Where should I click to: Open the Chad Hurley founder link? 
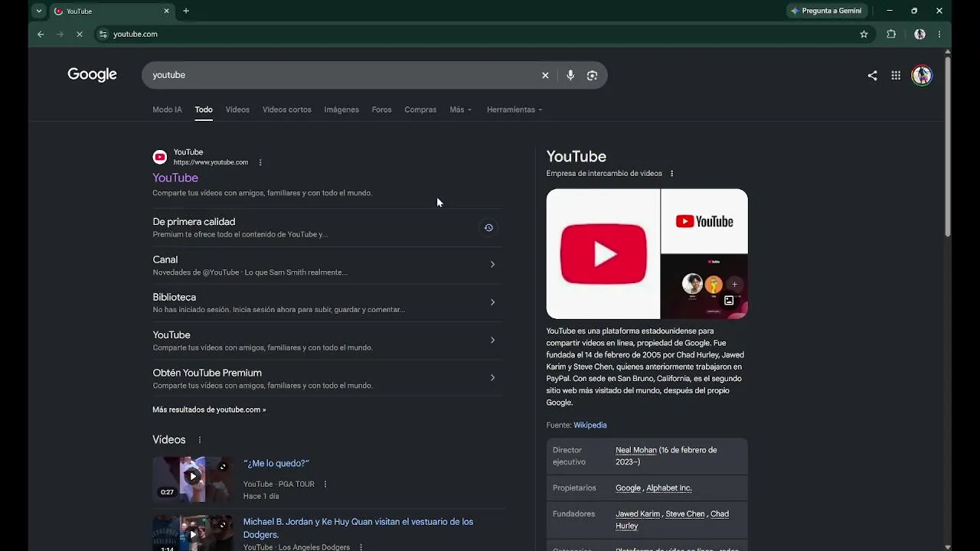click(x=672, y=520)
